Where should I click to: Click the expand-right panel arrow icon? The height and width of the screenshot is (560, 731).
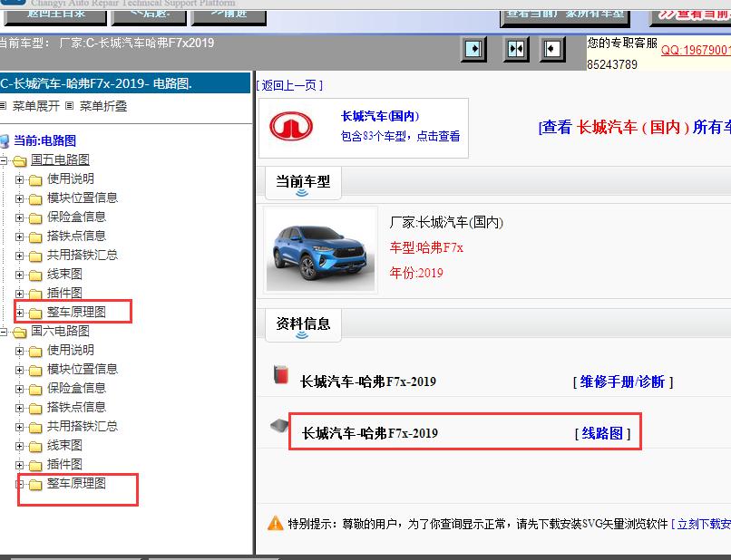[473, 49]
